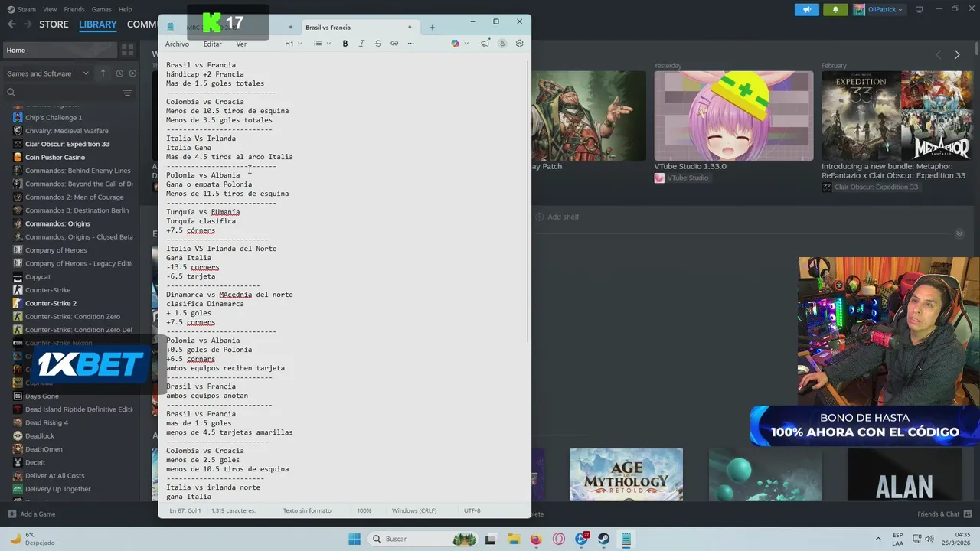Click Add shelf in Steam library

[x=557, y=217]
